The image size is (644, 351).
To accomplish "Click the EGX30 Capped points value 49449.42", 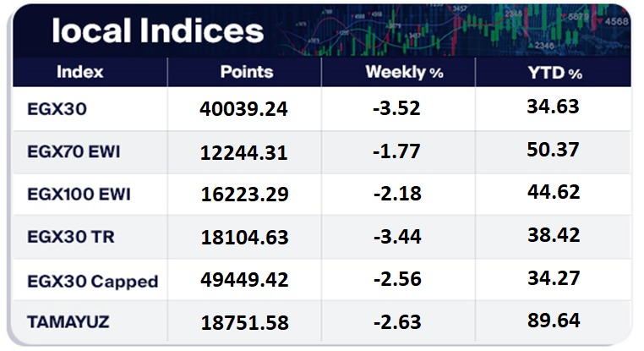I will tap(244, 281).
